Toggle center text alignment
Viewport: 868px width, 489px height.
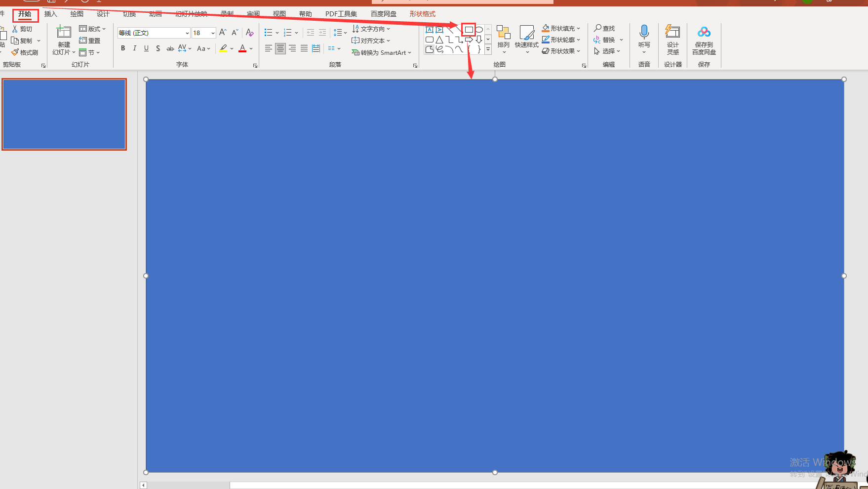280,48
